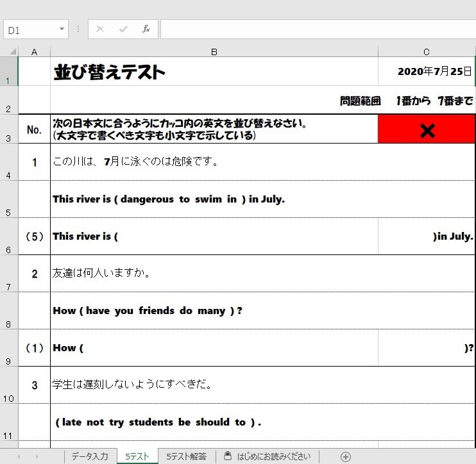Select row 3 header
Screen dimensions: 476x464
coord(9,129)
